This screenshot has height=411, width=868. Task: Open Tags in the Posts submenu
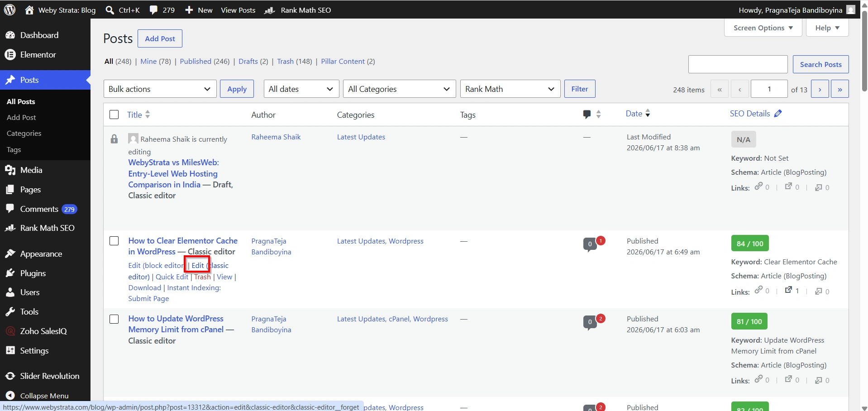(x=14, y=150)
